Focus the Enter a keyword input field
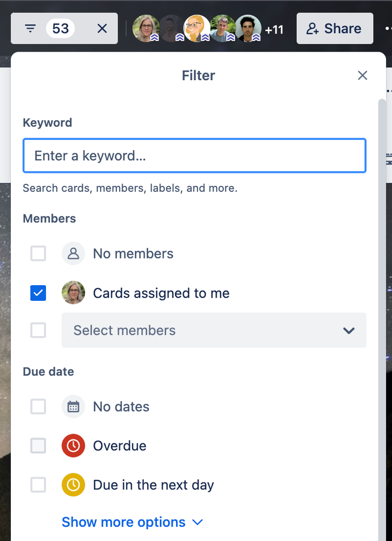The width and height of the screenshot is (392, 541). coord(194,156)
